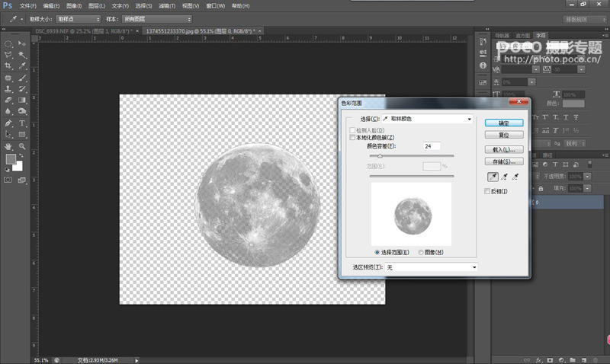Click the moon preview in Color Range dialog
The height and width of the screenshot is (364, 610).
pos(413,216)
